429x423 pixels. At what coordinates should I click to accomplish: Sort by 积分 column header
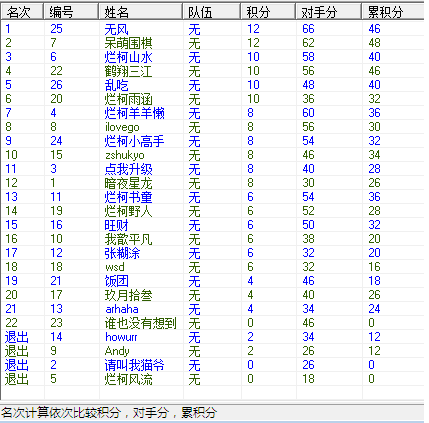point(268,12)
